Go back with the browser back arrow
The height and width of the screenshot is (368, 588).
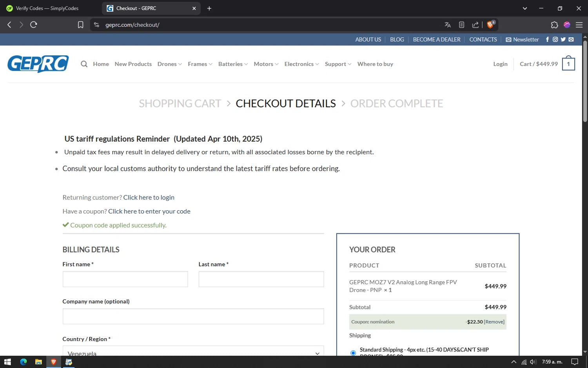(x=9, y=25)
